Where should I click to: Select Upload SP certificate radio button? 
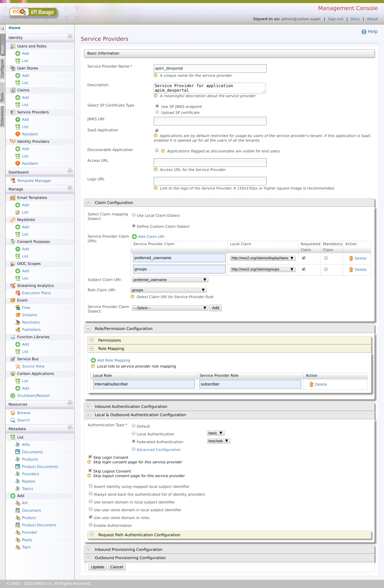coord(157,112)
